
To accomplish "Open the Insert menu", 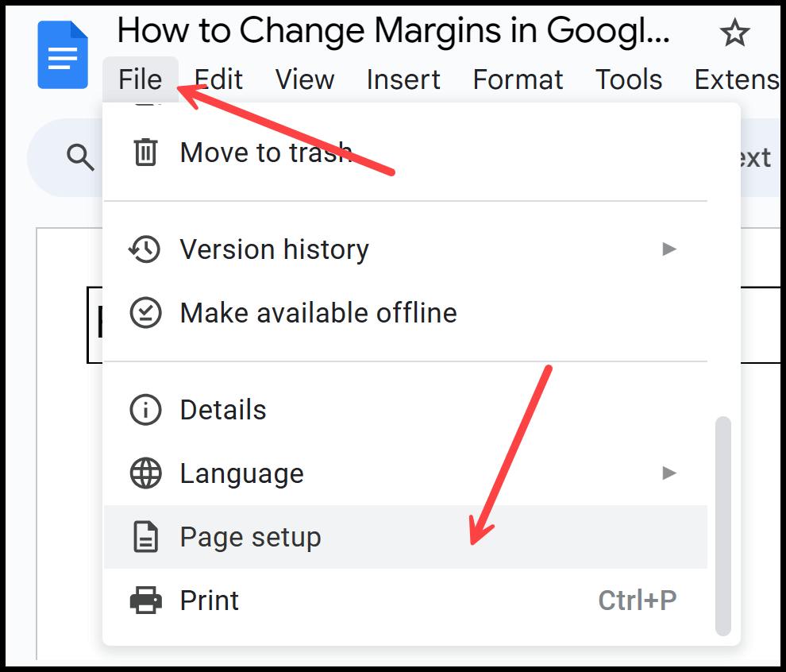I will tap(403, 79).
